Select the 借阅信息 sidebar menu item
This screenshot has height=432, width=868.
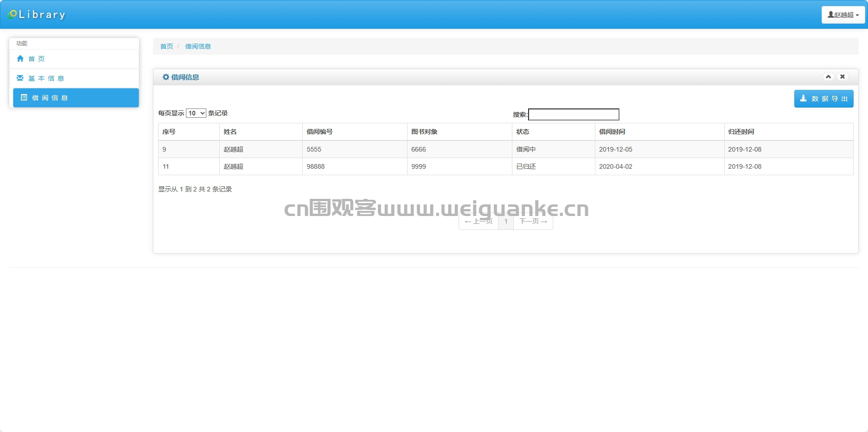76,98
